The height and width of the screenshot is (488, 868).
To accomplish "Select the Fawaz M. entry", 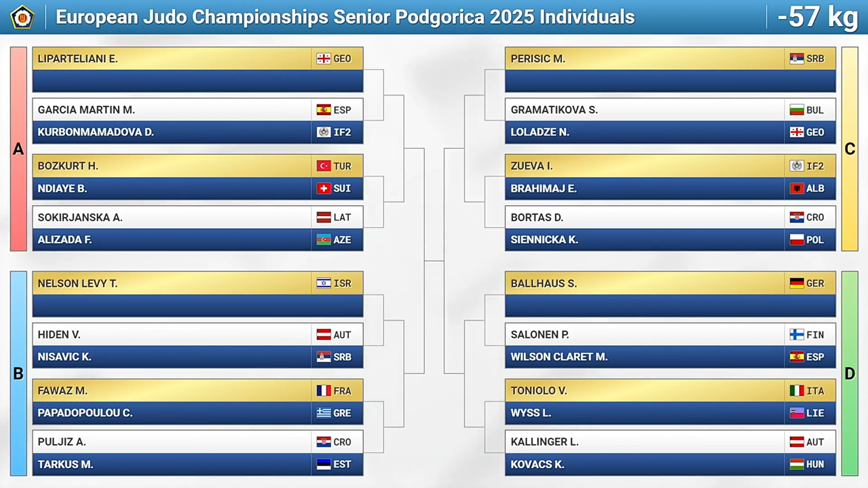I will [x=198, y=391].
